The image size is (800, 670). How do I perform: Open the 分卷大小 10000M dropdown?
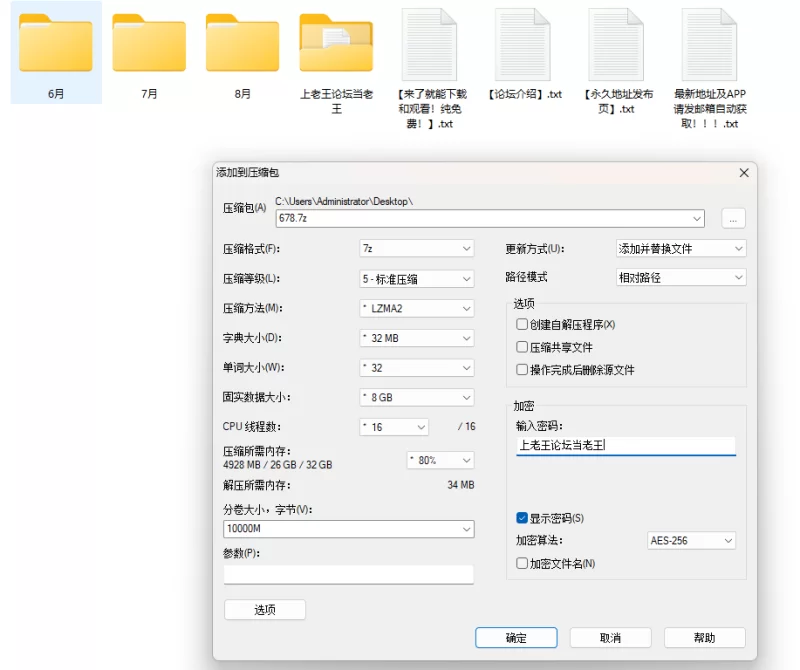(348, 529)
